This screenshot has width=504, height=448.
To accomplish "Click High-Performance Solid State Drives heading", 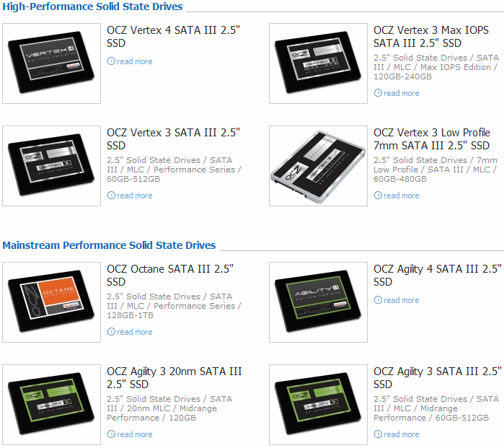I will pos(92,6).
